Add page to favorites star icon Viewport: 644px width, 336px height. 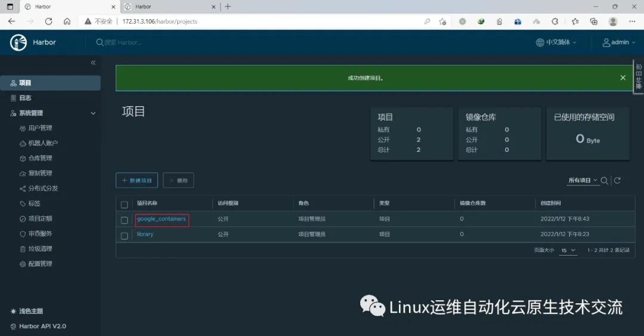442,21
